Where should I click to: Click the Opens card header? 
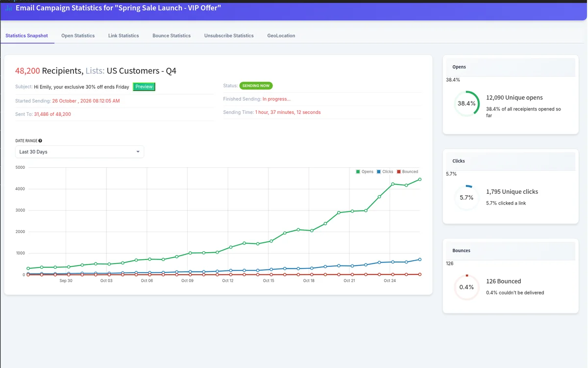pyautogui.click(x=510, y=67)
